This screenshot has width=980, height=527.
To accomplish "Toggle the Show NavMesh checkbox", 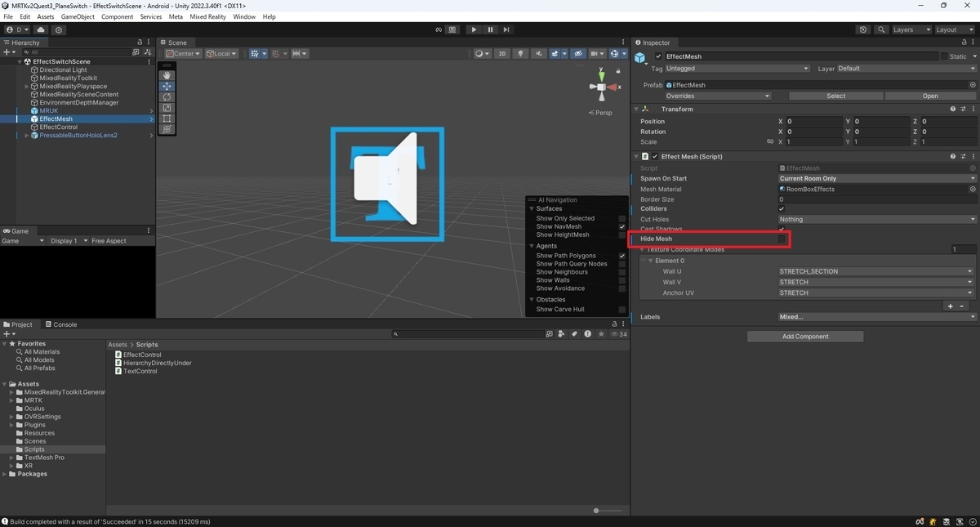I will click(x=622, y=226).
